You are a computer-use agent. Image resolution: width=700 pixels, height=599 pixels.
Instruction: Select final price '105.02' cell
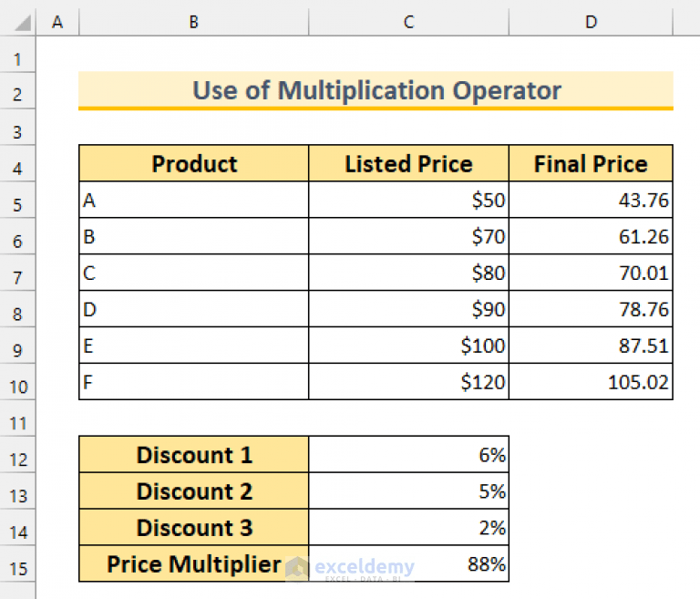click(591, 382)
